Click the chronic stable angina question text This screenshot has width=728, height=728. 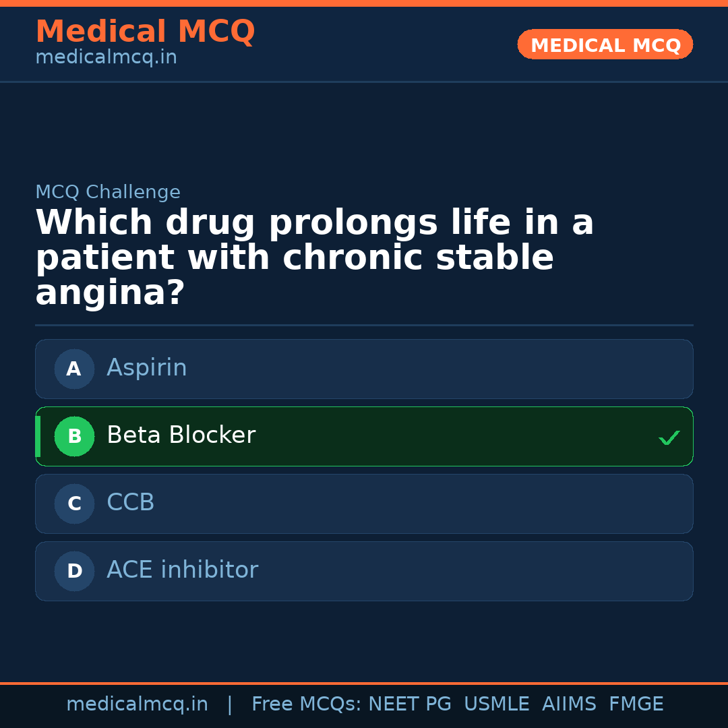tap(314, 258)
